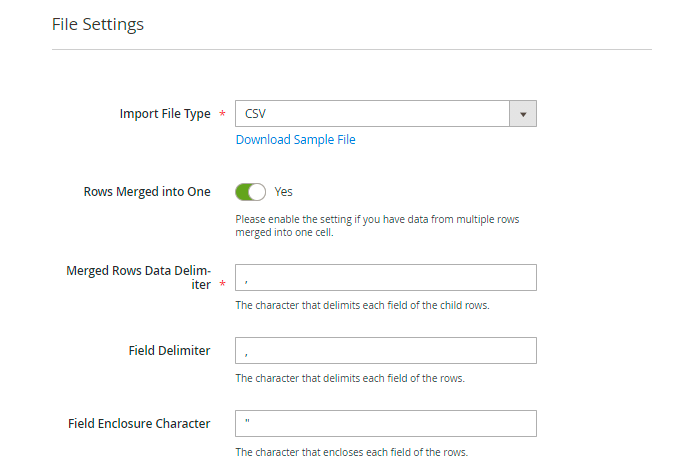Click the required asterisk by Merged Rows Data Delimiter
Image resolution: width=685 pixels, height=476 pixels.
(x=221, y=286)
